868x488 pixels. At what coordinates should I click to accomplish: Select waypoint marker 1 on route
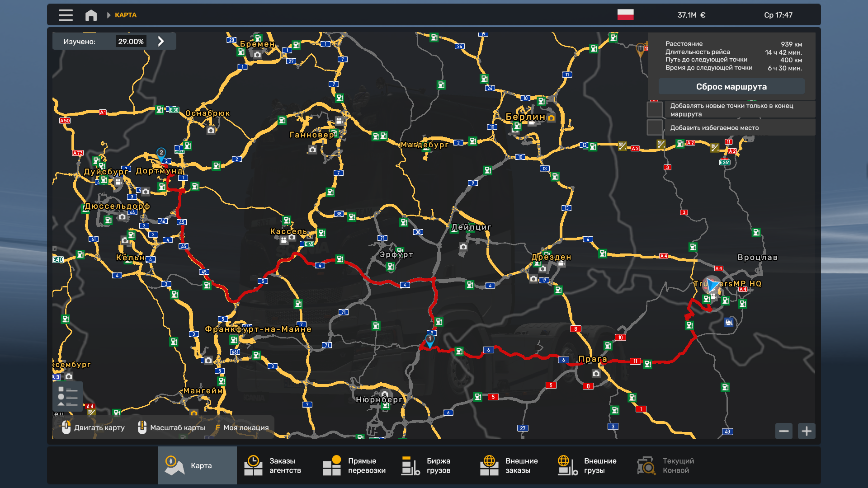click(x=429, y=340)
